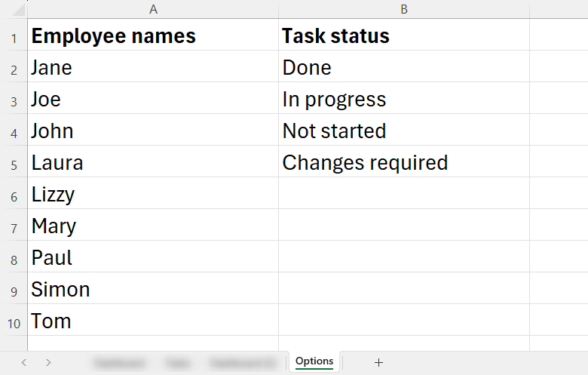This screenshot has height=375, width=588.
Task: Select the cell containing Jane
Action: point(153,66)
